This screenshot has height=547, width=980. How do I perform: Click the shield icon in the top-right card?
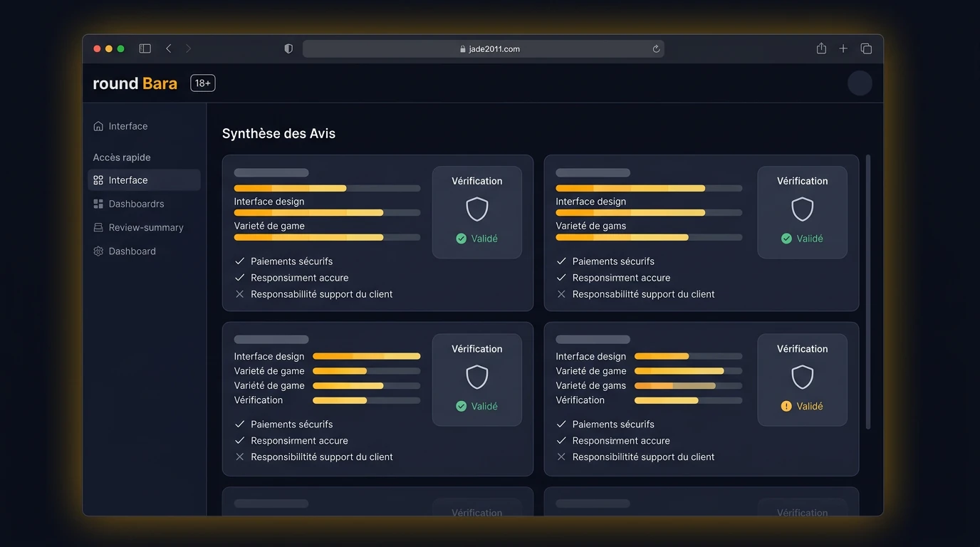803,209
